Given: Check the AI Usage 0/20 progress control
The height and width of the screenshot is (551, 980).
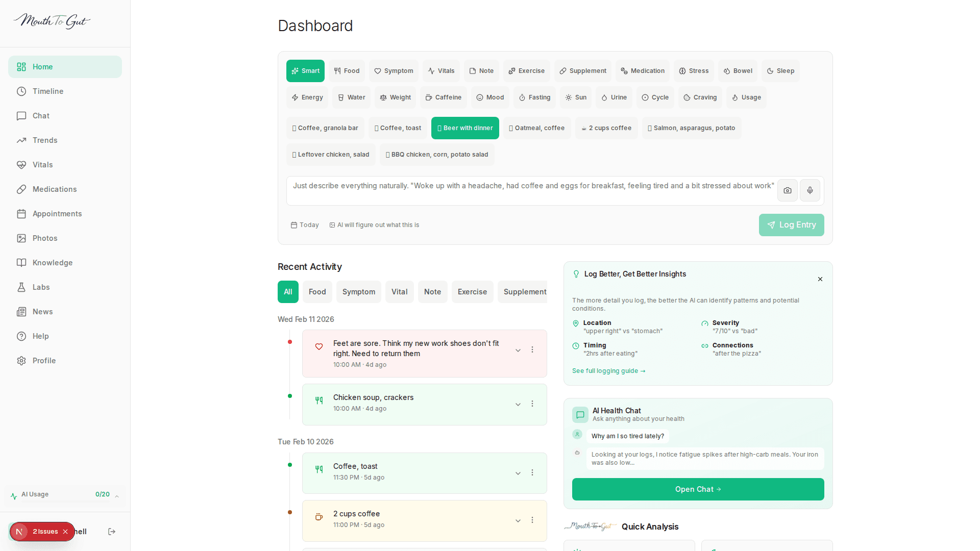Looking at the screenshot, I should point(65,494).
